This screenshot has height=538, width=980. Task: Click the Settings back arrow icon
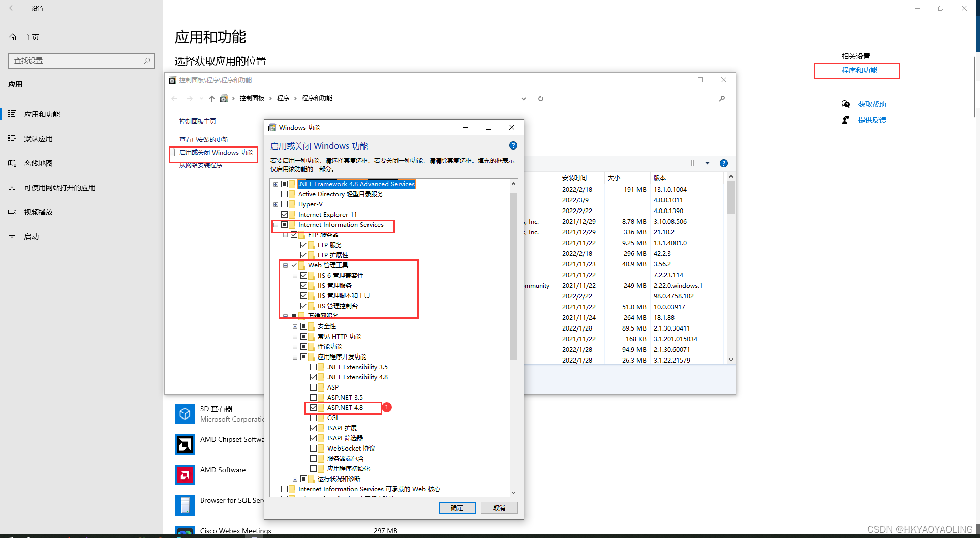[x=12, y=8]
